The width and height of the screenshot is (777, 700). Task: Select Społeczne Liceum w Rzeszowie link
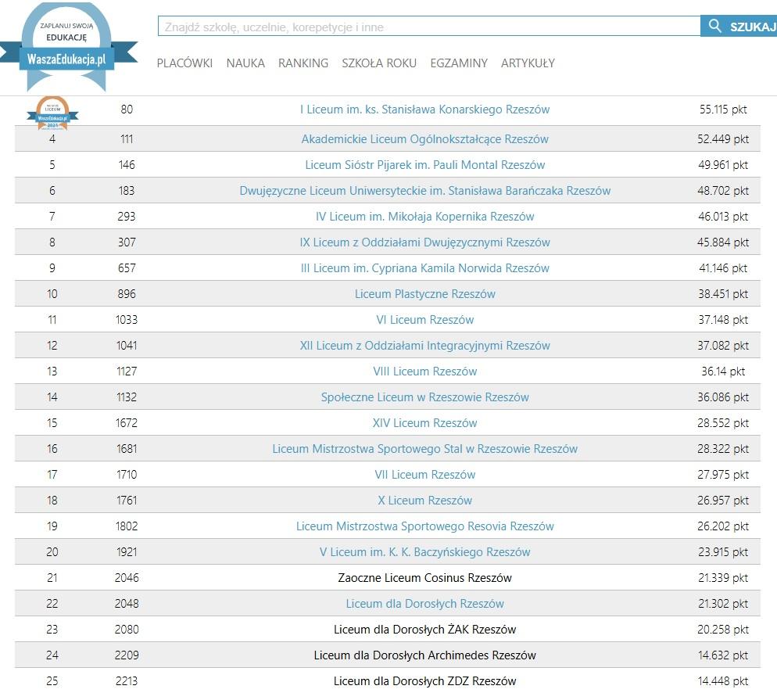coord(424,397)
